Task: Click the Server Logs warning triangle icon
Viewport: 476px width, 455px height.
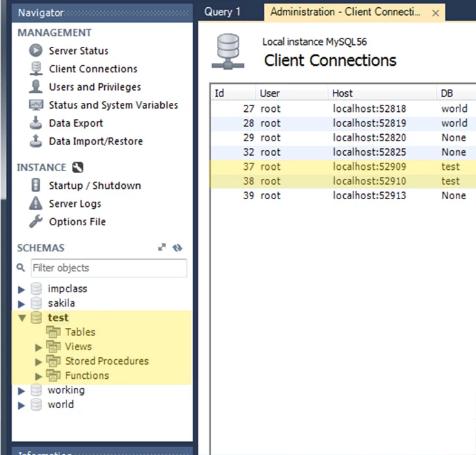Action: click(x=36, y=203)
